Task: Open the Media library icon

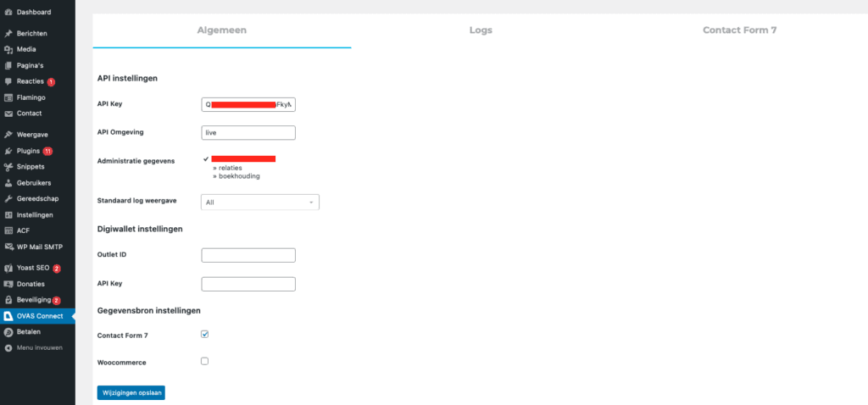Action: 8,50
